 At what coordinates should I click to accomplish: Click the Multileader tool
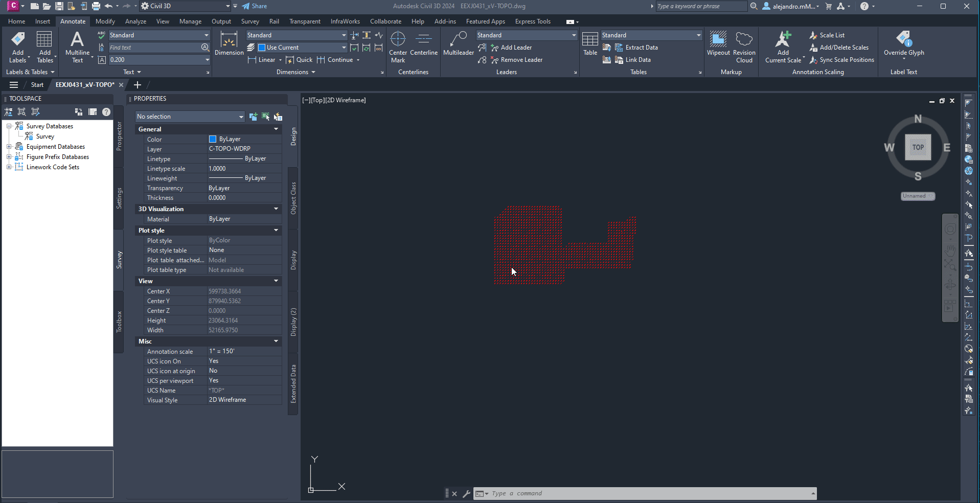click(x=459, y=44)
